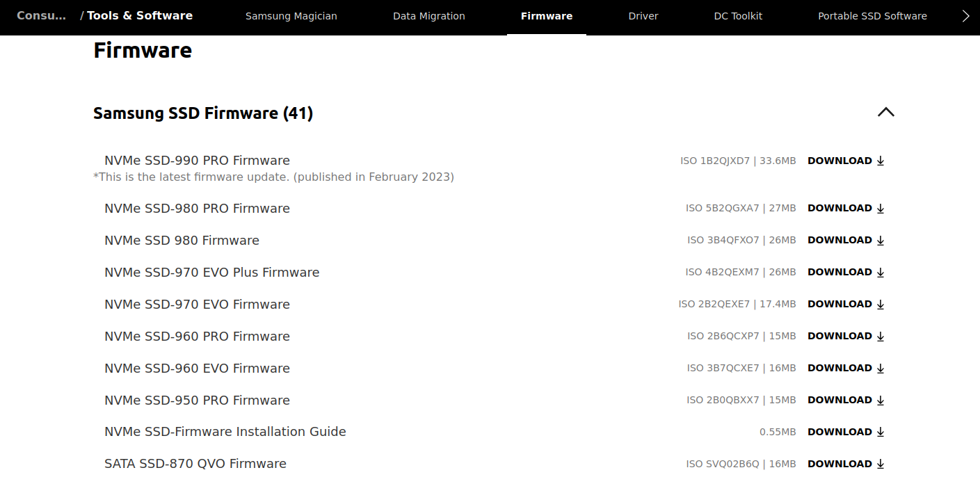Click DOWNLOAD text for NVMe SSD-990 PRO Firmware
980x477 pixels.
(x=840, y=161)
